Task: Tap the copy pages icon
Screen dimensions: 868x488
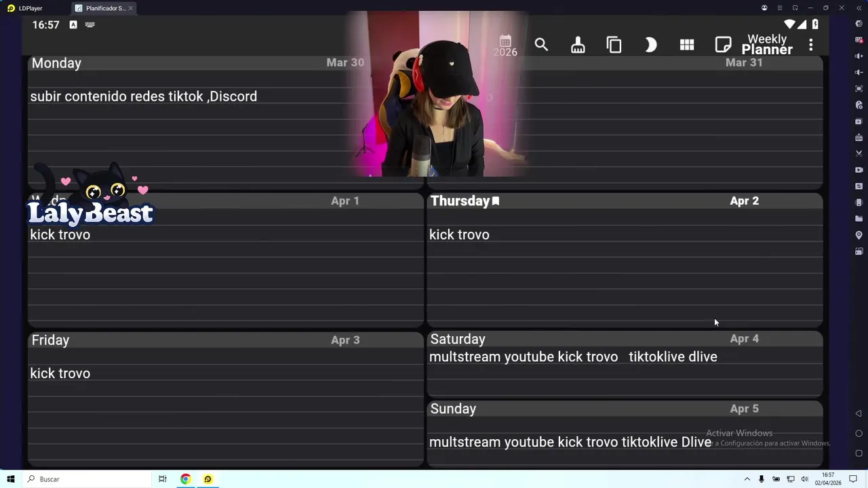Action: pyautogui.click(x=614, y=45)
